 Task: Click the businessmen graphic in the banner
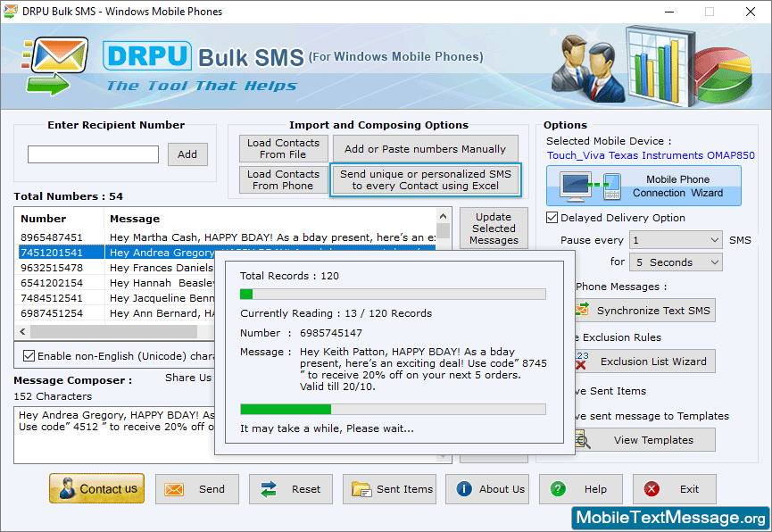(587, 68)
